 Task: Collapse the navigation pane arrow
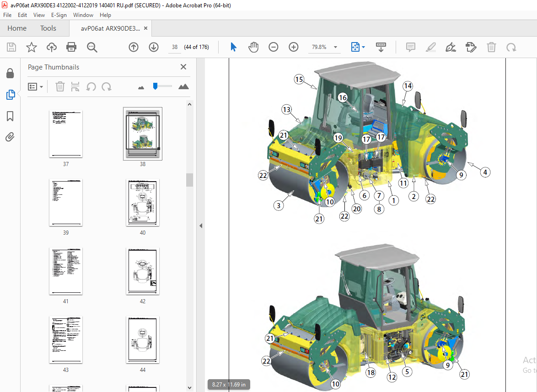[x=201, y=226]
